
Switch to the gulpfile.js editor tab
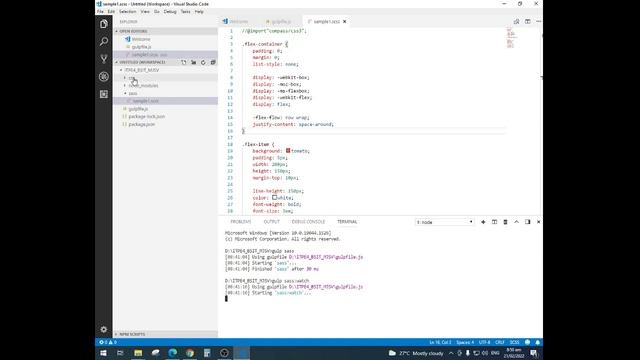[281, 22]
